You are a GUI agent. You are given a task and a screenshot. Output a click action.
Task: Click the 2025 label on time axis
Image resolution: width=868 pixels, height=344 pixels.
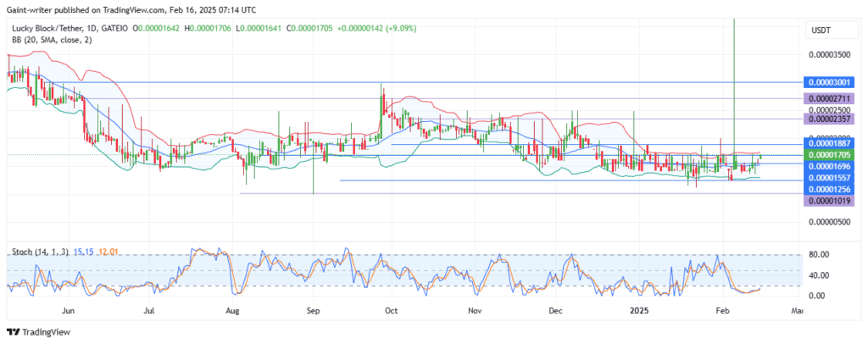point(639,311)
